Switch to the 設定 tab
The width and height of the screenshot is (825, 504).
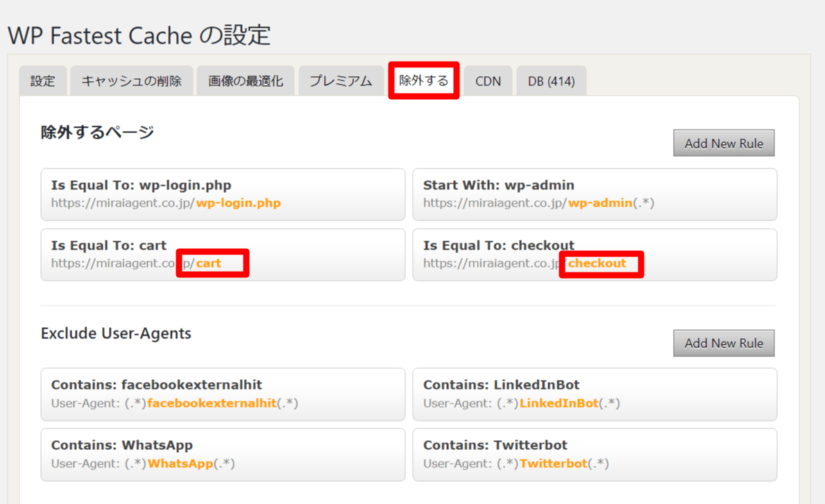pos(42,81)
